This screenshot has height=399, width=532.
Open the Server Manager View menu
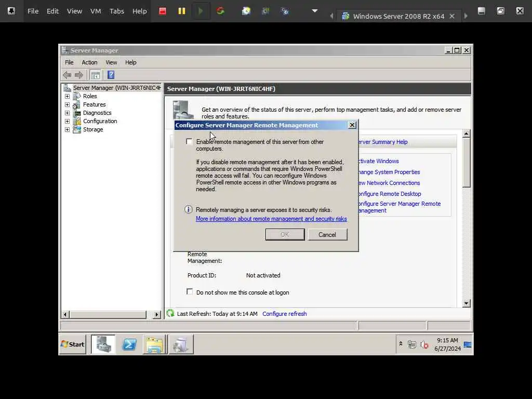[x=111, y=62]
